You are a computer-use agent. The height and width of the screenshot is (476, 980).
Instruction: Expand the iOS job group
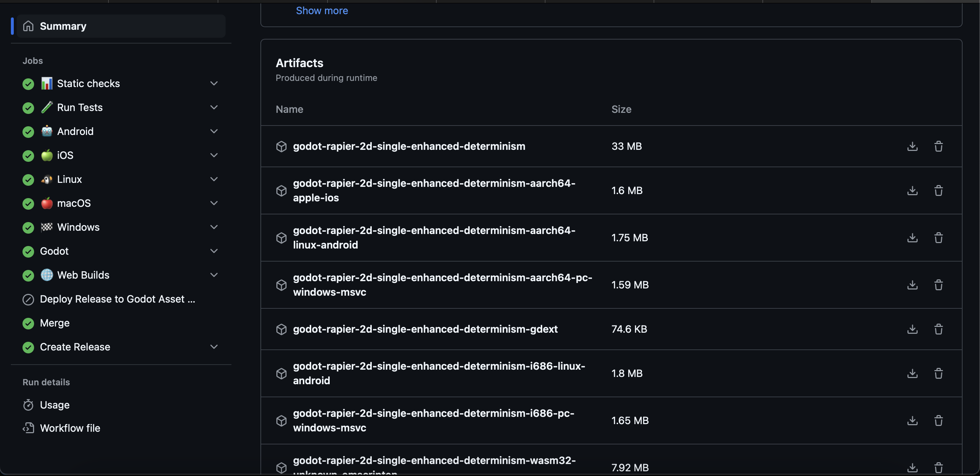tap(214, 155)
